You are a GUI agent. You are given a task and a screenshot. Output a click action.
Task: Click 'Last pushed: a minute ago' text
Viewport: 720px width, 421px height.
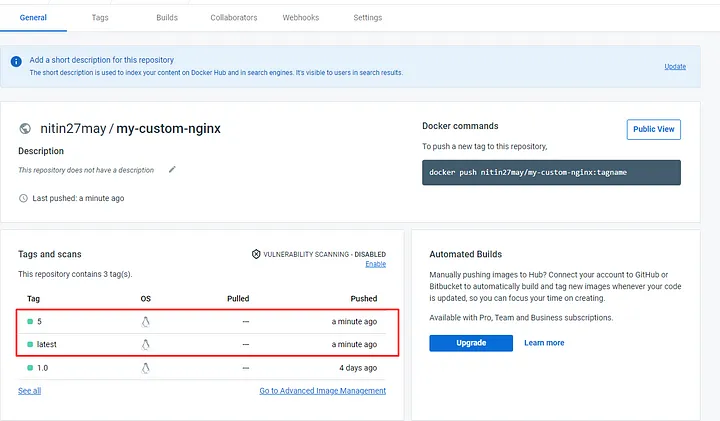pyautogui.click(x=78, y=198)
